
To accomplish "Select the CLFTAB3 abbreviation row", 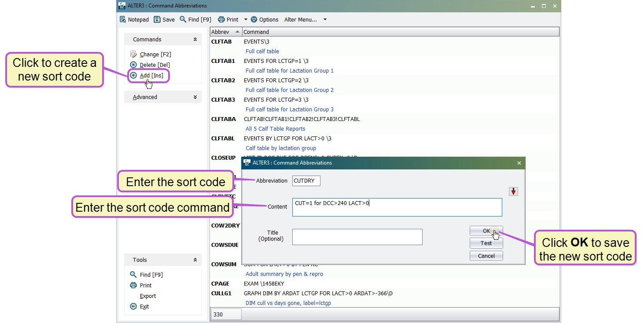I will pyautogui.click(x=223, y=100).
